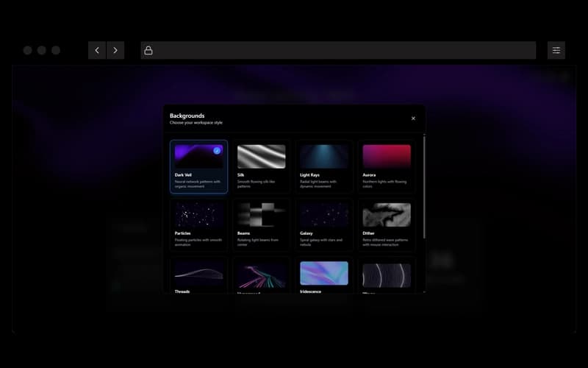Select the Light Rays background
Screen dimensions: 588x368
(323, 167)
